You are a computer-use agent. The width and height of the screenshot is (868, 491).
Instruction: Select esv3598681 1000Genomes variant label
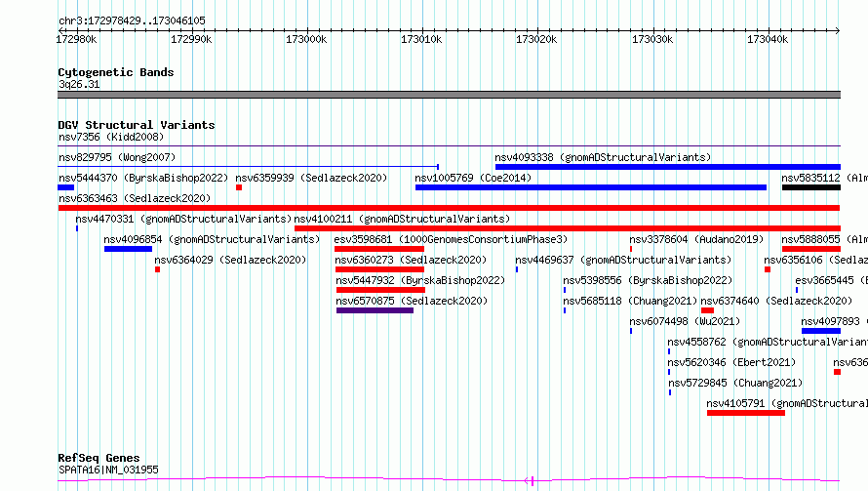(451, 239)
